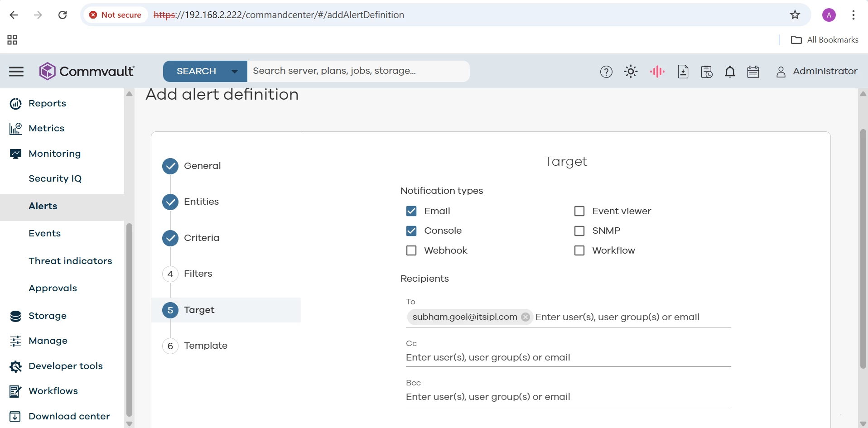Click the sidebar vertical scrollbar
This screenshot has width=868, height=428.
[x=129, y=317]
